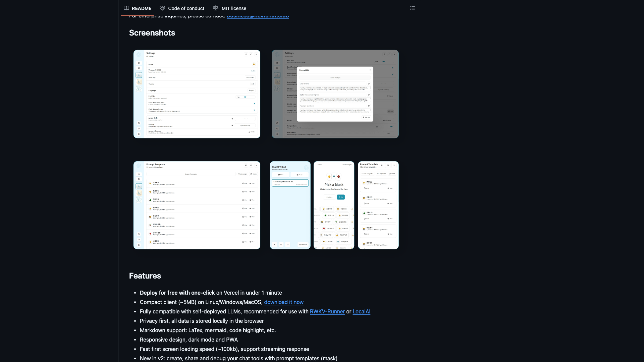Click the book icon beside README
Screen dimensions: 644x362
click(126, 8)
